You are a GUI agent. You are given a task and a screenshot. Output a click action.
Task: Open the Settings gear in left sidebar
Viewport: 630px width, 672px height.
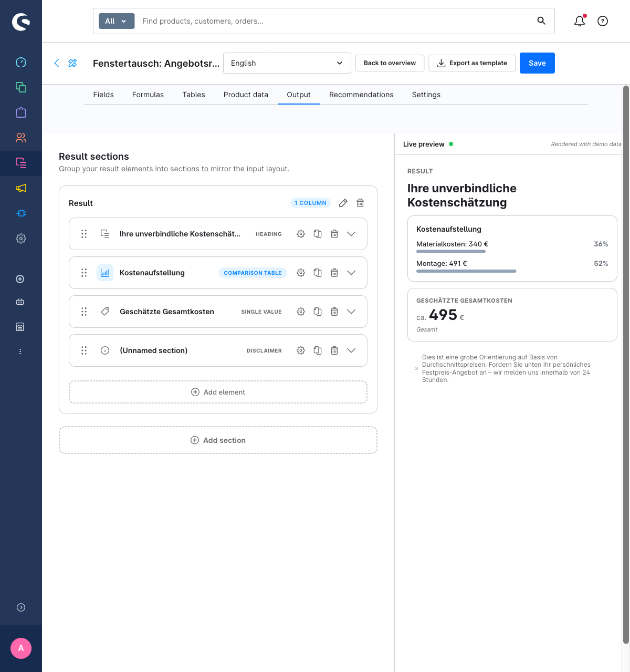pos(21,239)
